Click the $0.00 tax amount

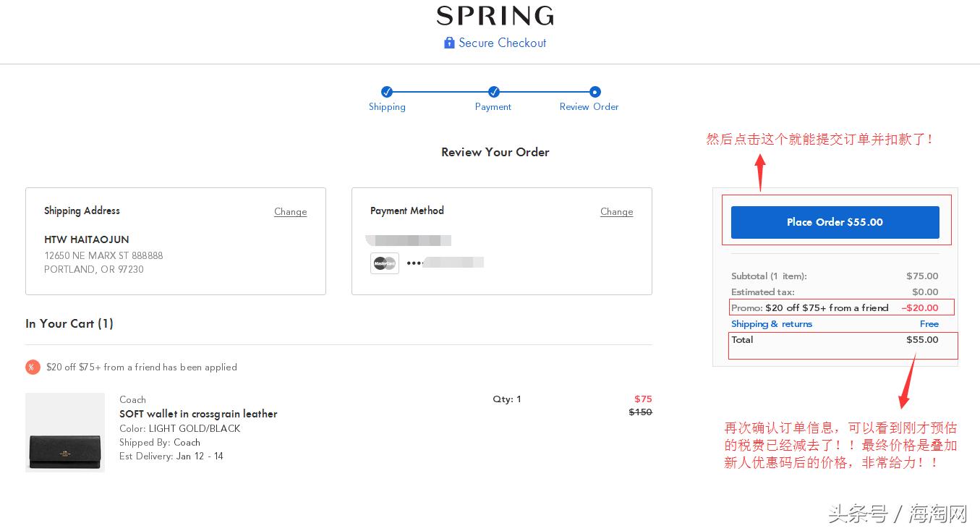(x=925, y=292)
